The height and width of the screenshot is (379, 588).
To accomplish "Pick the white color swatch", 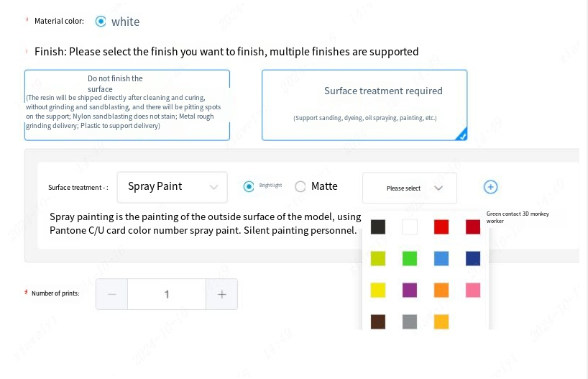I will [x=410, y=227].
